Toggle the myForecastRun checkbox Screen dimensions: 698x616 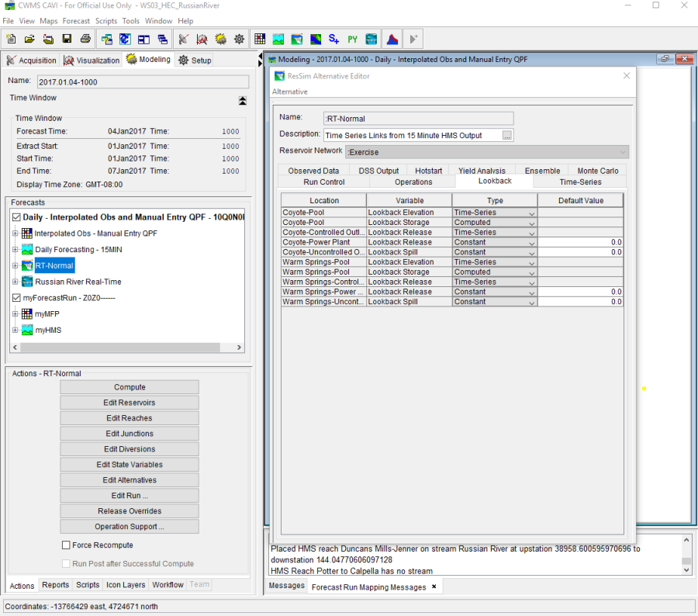point(16,298)
